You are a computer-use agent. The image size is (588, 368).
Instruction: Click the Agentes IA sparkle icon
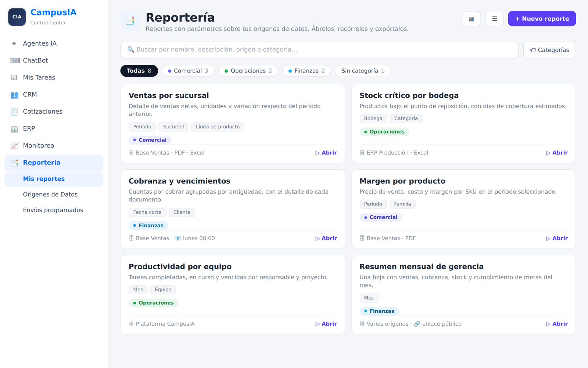pos(14,43)
